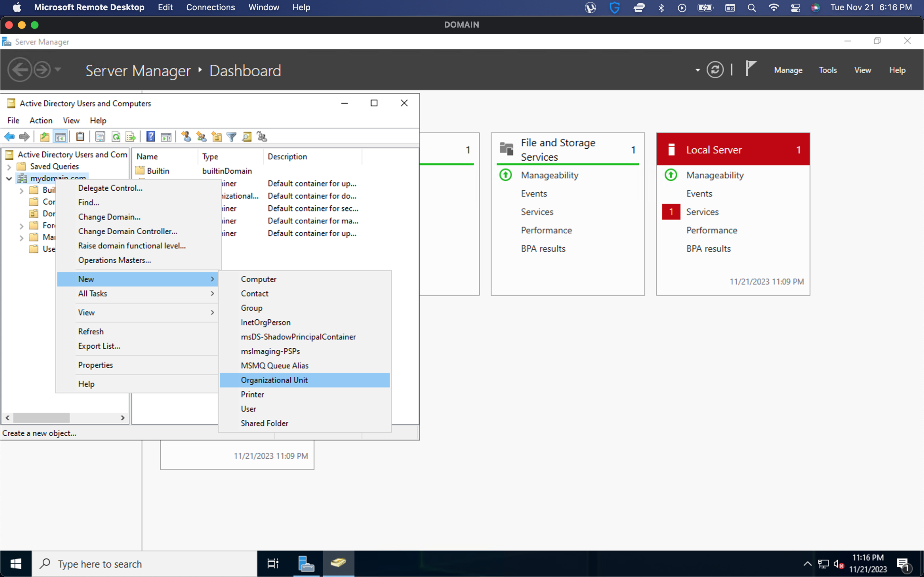924x577 pixels.
Task: Toggle the Show/Hide Console Tree icon
Action: pos(60,136)
